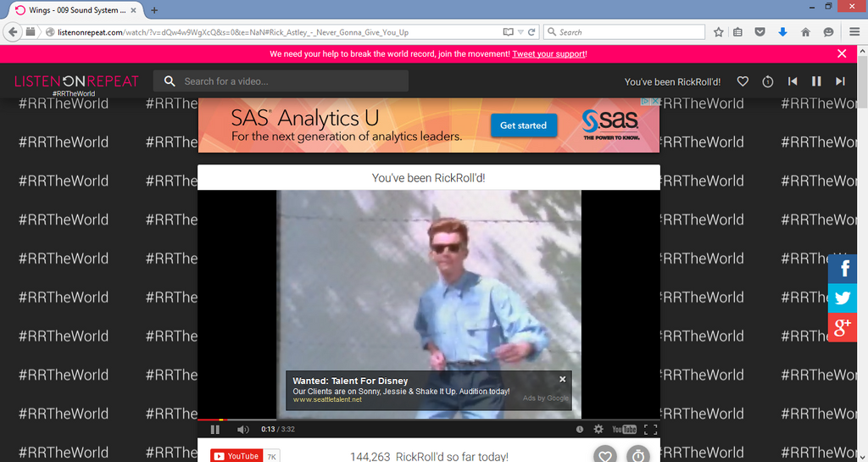
Task: Click the round heart button below video
Action: click(x=605, y=455)
